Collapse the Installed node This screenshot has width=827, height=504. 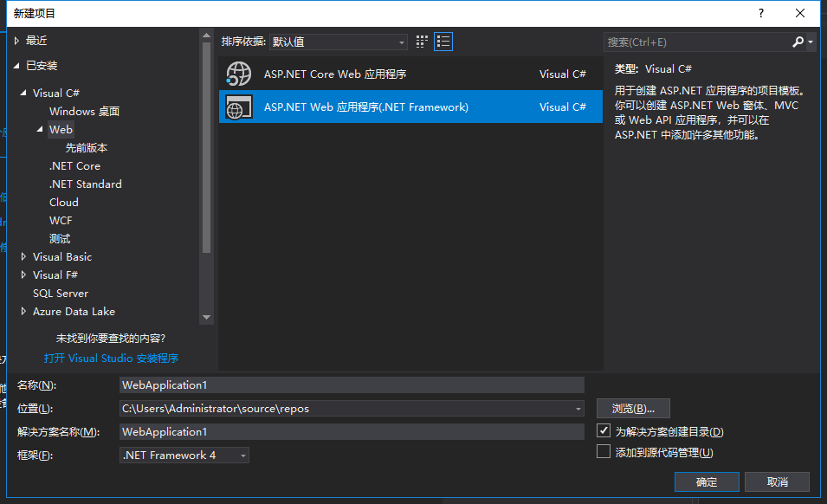click(16, 65)
